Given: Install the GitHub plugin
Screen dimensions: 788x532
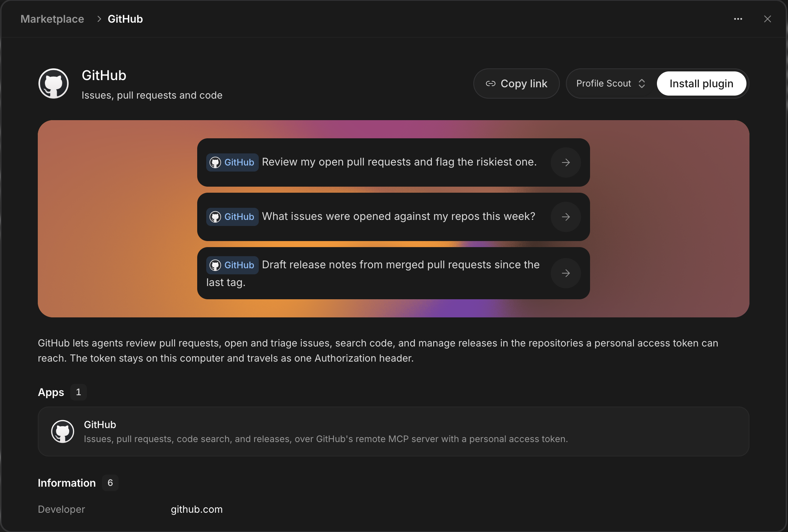Looking at the screenshot, I should (701, 84).
